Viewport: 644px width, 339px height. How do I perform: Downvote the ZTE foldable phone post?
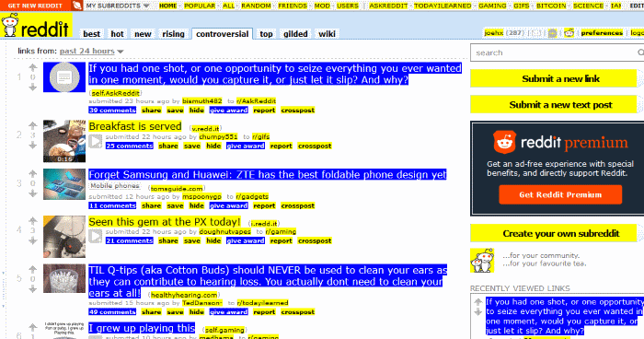pos(33,193)
